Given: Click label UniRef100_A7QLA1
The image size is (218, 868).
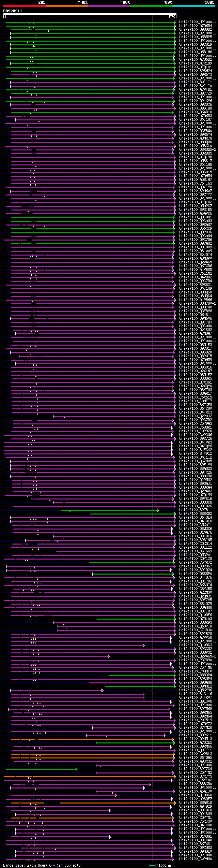Looking at the screenshot, I should point(196,67).
